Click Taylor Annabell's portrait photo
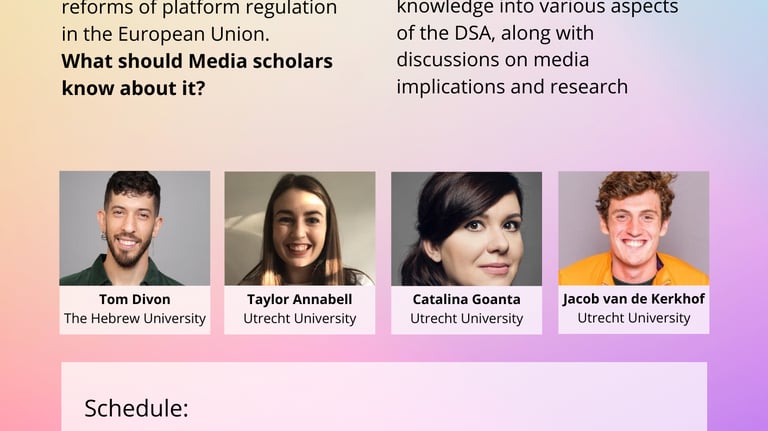 (300, 228)
